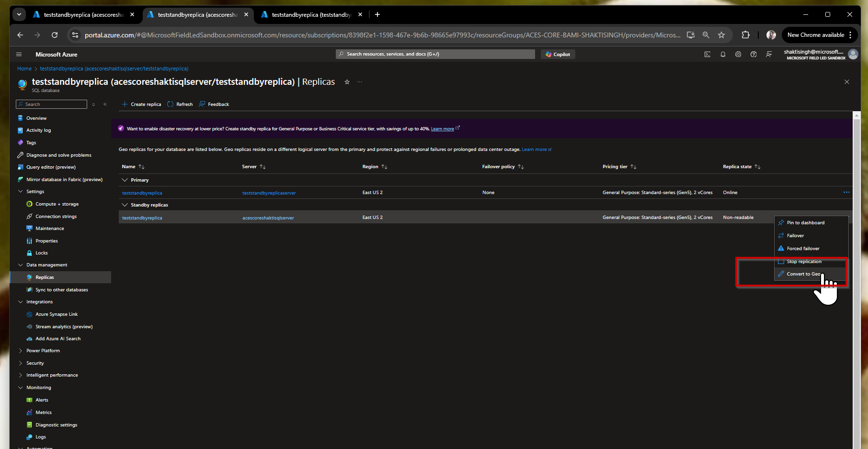Star teststandbyreplica as favorite
The image size is (868, 449).
[347, 82]
